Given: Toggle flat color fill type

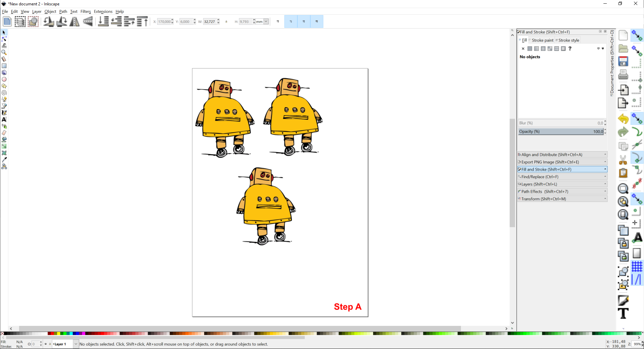Looking at the screenshot, I should click(530, 49).
